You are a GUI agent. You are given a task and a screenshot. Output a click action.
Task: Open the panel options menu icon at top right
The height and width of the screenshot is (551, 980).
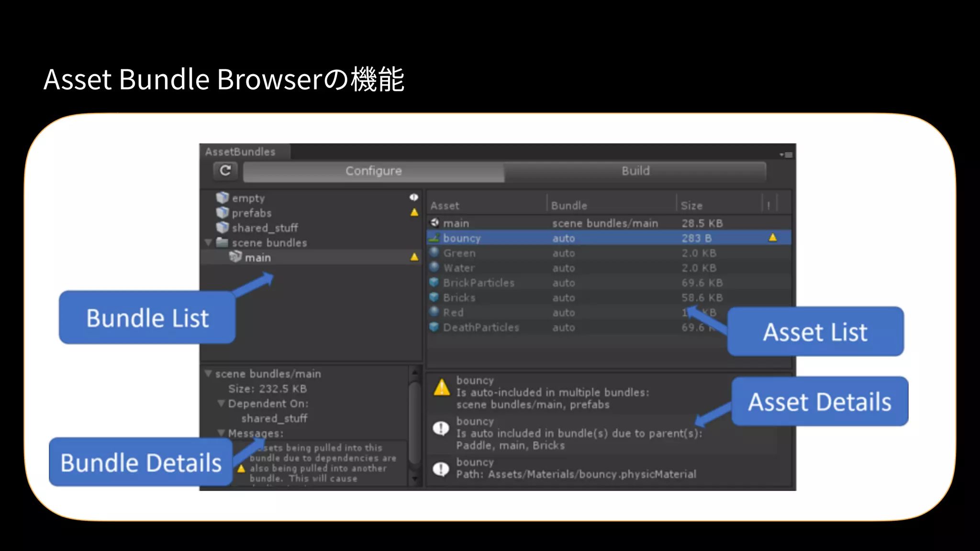point(786,155)
